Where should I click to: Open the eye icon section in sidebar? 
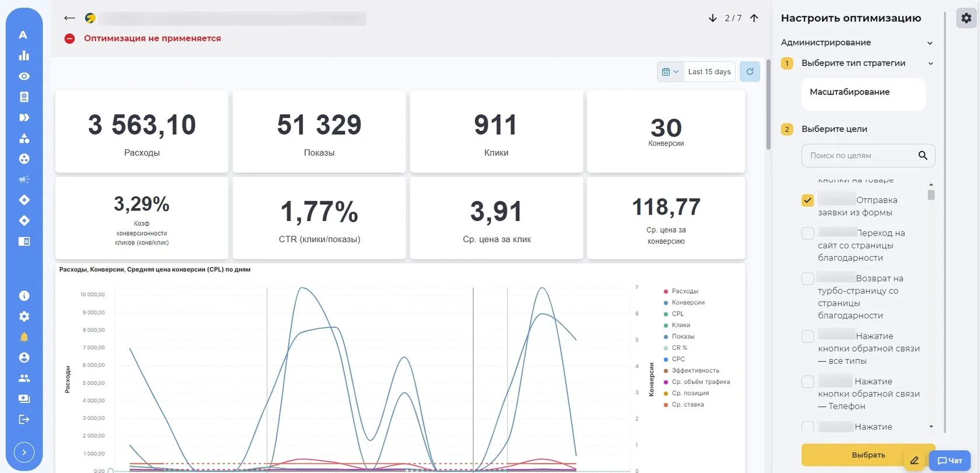pos(24,76)
